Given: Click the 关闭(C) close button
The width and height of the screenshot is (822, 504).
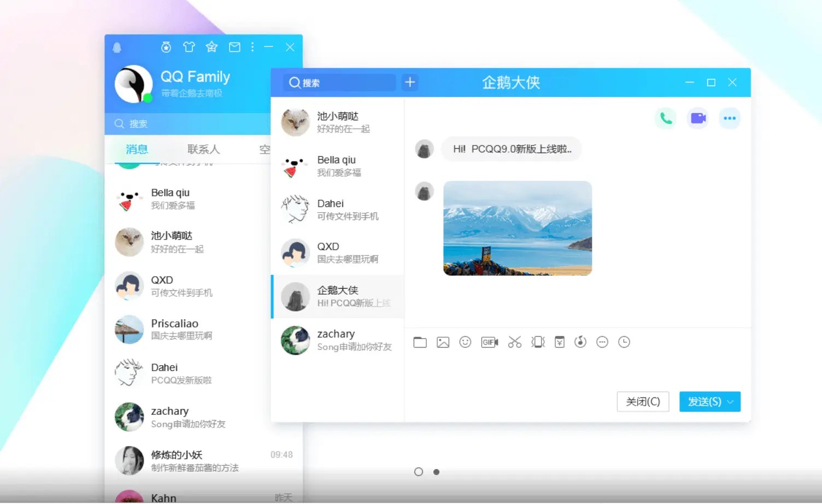Looking at the screenshot, I should [643, 402].
